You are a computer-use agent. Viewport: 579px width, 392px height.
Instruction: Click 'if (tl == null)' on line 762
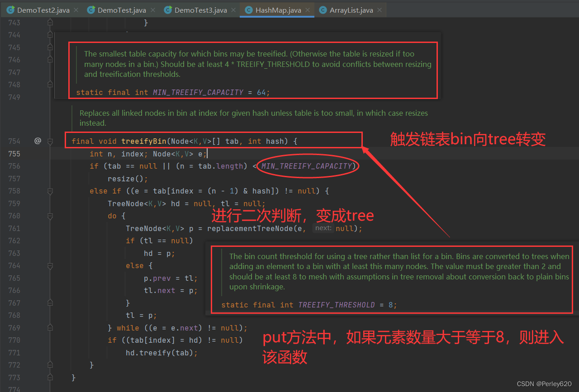[159, 241]
